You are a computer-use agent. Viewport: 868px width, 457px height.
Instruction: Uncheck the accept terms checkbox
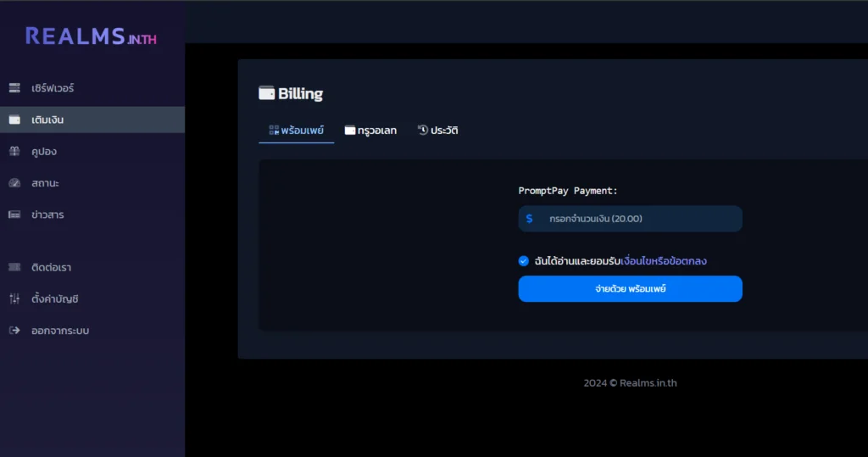click(524, 261)
